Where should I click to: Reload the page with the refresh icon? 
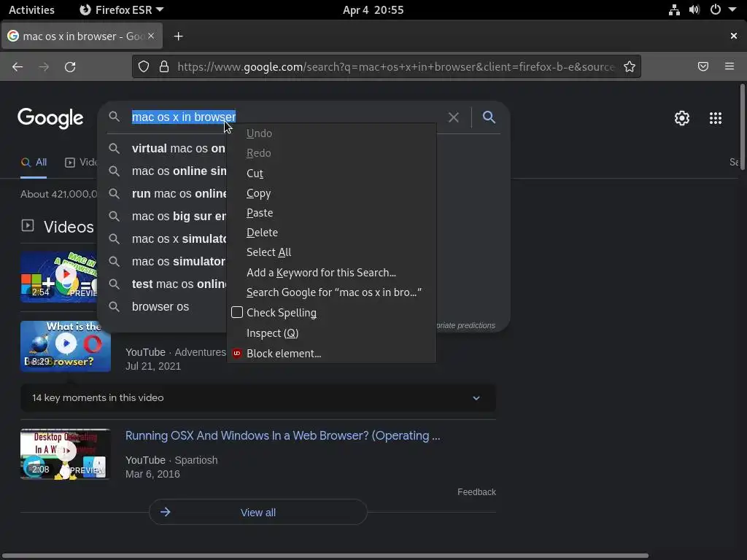[x=70, y=66]
